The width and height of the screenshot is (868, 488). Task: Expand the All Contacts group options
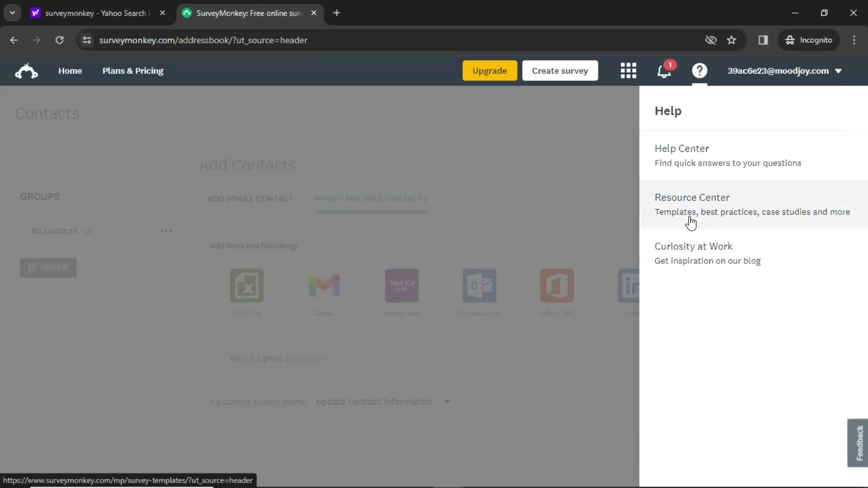click(x=166, y=230)
